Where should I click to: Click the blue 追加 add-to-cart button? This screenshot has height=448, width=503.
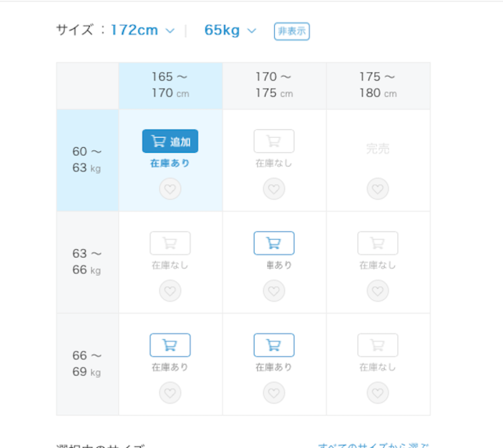(x=170, y=141)
